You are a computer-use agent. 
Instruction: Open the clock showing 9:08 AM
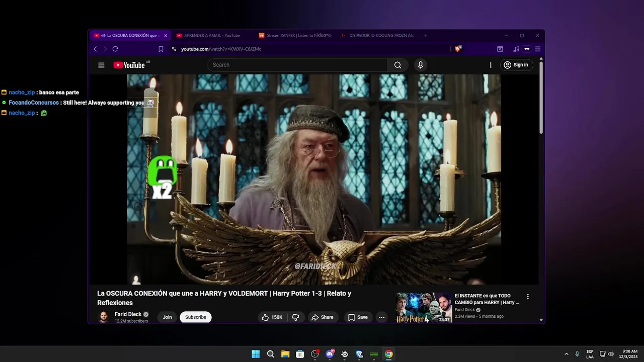[629, 354]
